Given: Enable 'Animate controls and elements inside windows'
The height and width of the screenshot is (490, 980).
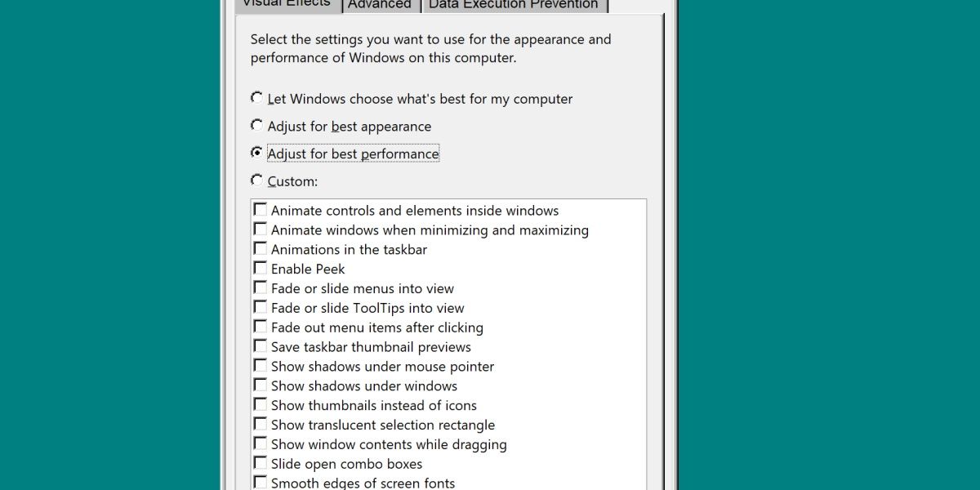Looking at the screenshot, I should [261, 209].
